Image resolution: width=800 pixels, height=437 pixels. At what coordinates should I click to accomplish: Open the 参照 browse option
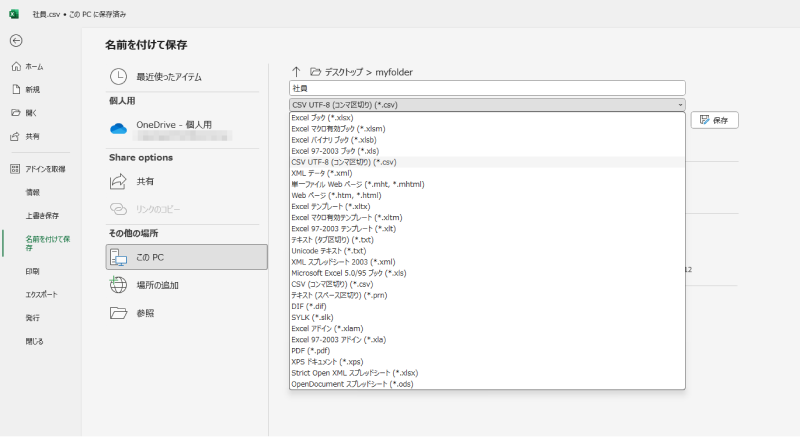(186, 313)
